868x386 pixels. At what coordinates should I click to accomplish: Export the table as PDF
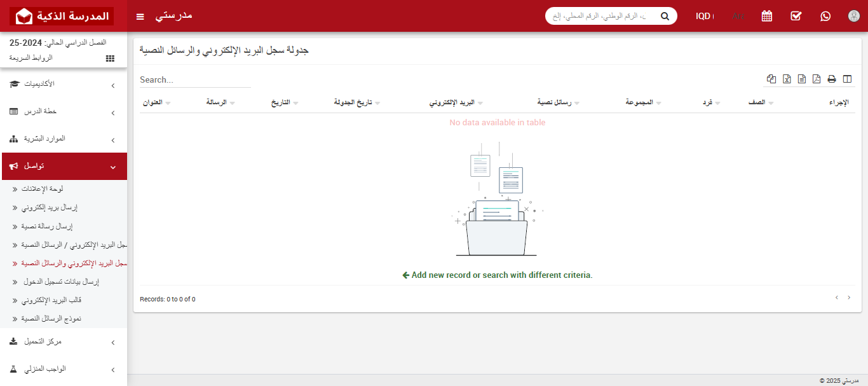[817, 79]
